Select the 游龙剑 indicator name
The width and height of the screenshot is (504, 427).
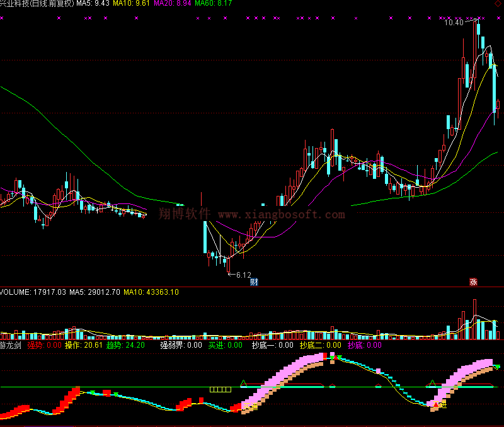[11, 345]
